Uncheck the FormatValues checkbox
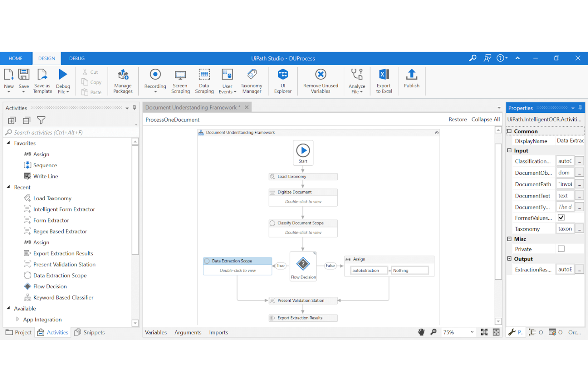Screen dimensions: 588x392 pyautogui.click(x=561, y=218)
